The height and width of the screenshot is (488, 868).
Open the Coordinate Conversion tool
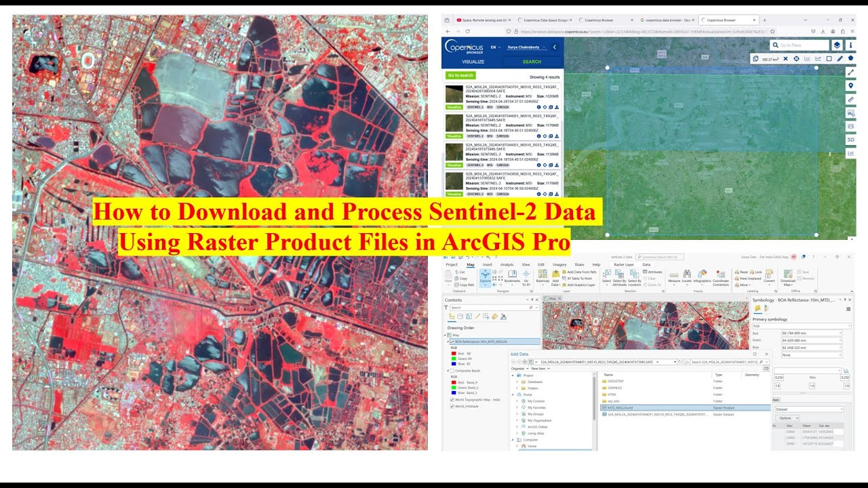coord(721,279)
